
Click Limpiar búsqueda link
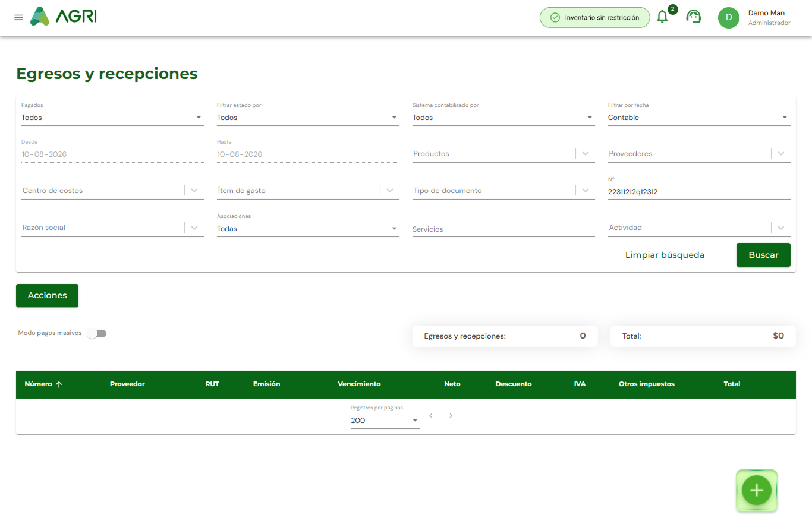665,255
